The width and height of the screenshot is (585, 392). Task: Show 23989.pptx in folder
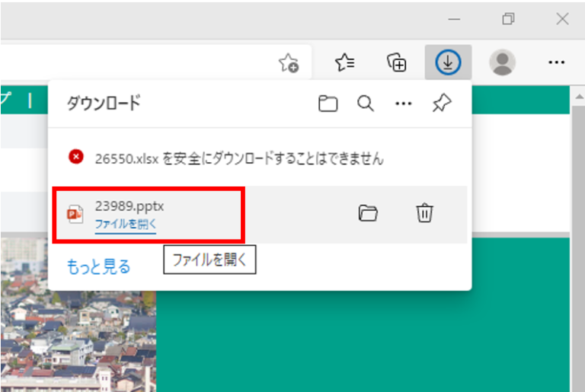click(368, 213)
